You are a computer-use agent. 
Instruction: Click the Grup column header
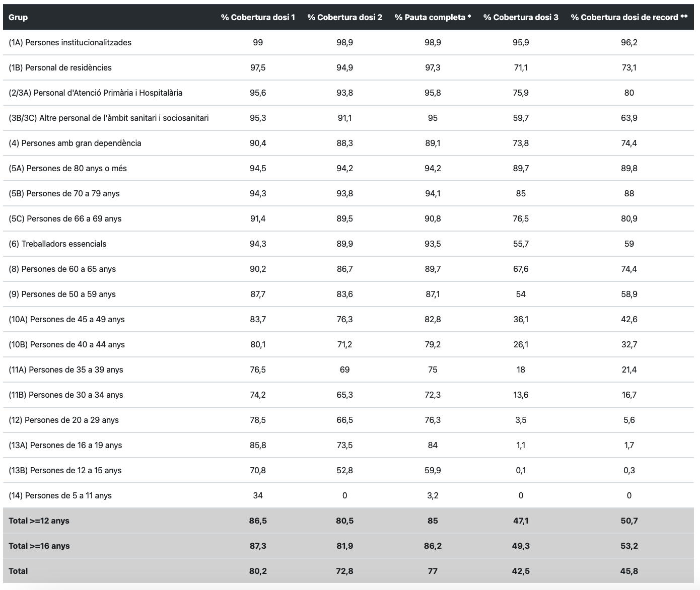18,17
